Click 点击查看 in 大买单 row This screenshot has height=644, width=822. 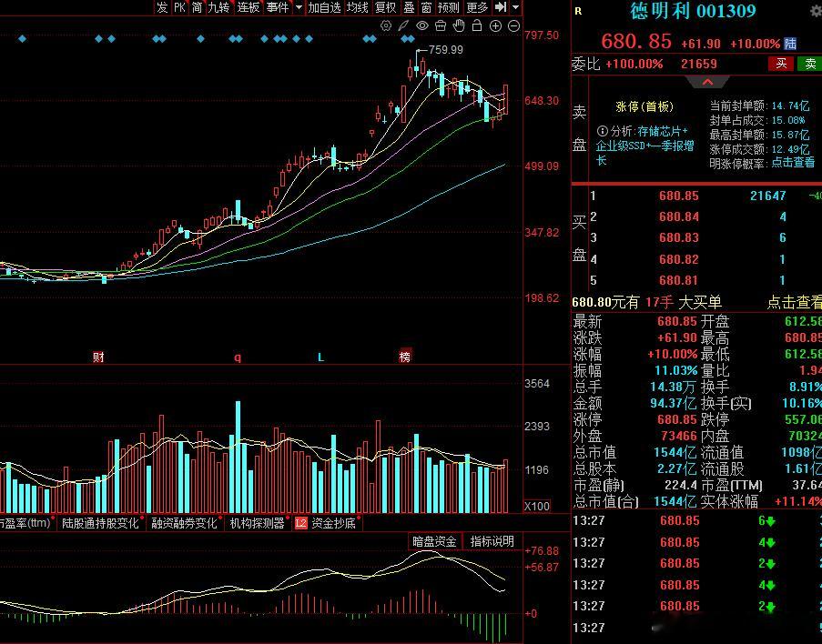[795, 302]
